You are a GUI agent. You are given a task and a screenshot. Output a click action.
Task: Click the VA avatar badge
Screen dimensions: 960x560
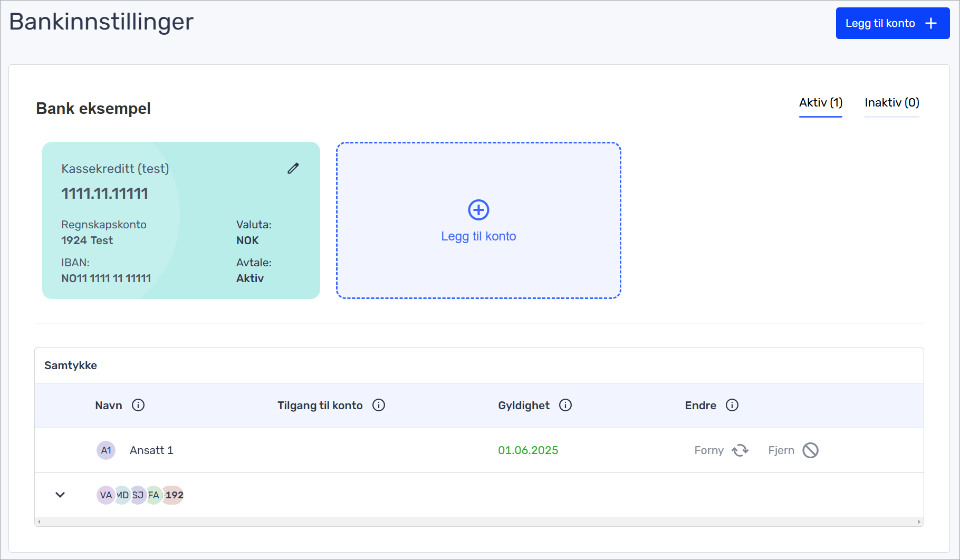coord(105,495)
